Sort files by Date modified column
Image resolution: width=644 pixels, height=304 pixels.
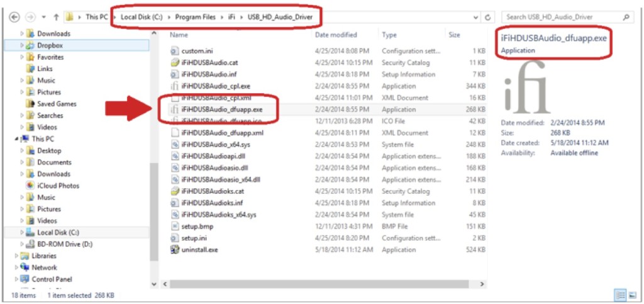[x=336, y=35]
